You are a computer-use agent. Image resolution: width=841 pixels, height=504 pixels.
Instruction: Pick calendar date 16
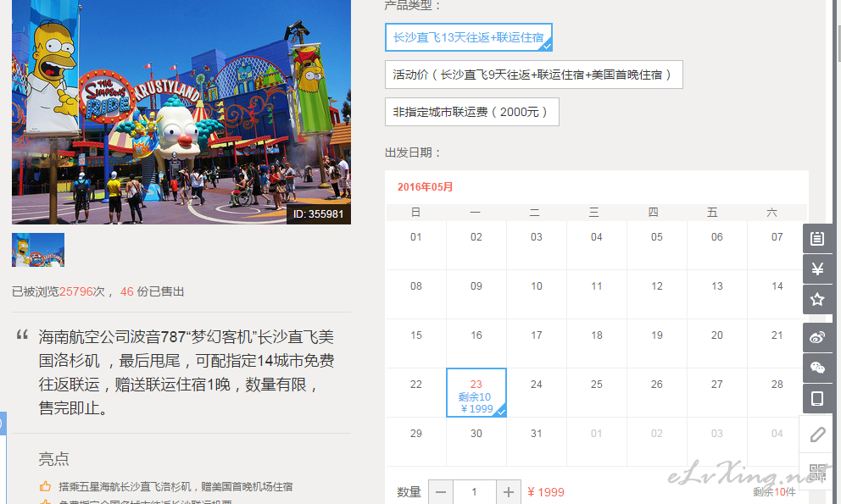click(x=476, y=343)
